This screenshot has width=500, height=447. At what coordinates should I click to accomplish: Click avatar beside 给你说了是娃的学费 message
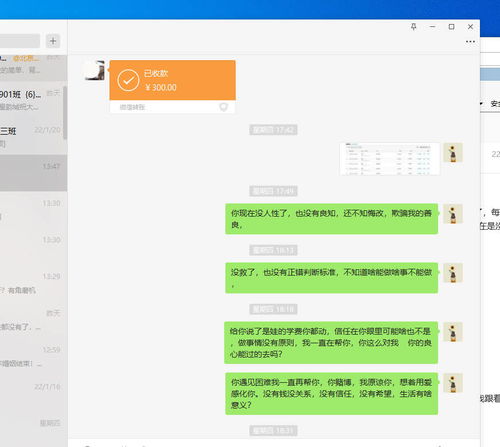click(x=453, y=332)
